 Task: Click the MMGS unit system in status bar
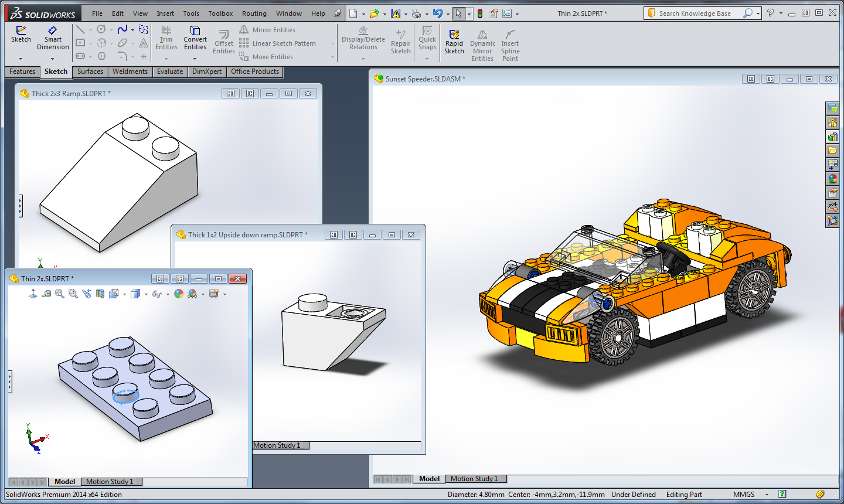click(x=744, y=495)
